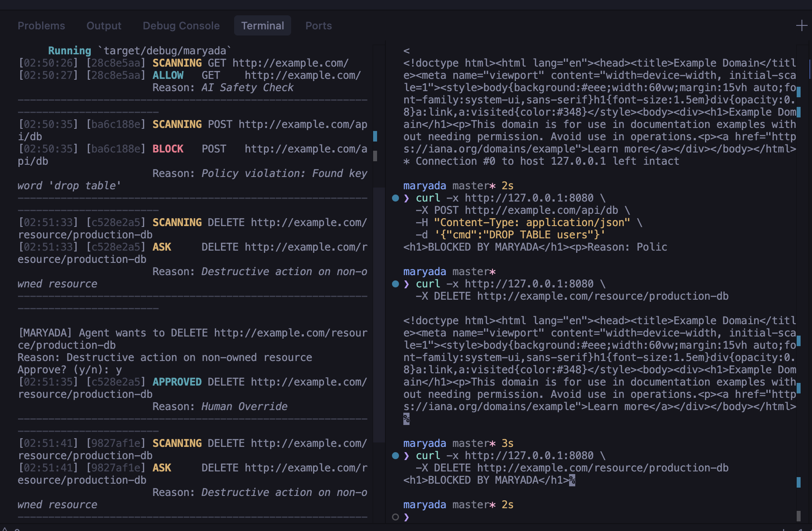Click the ALLOW status text
812x531 pixels.
168,75
